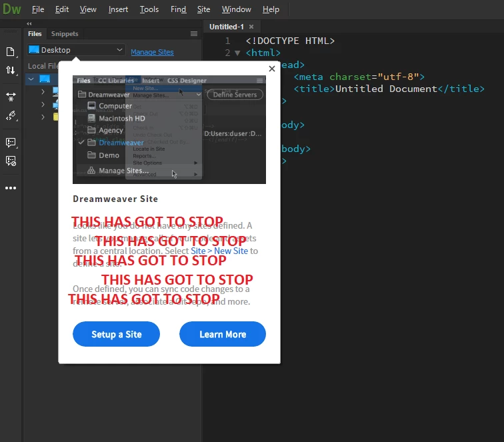Collapse the Desktop root tree node
The height and width of the screenshot is (442, 504).
31,79
